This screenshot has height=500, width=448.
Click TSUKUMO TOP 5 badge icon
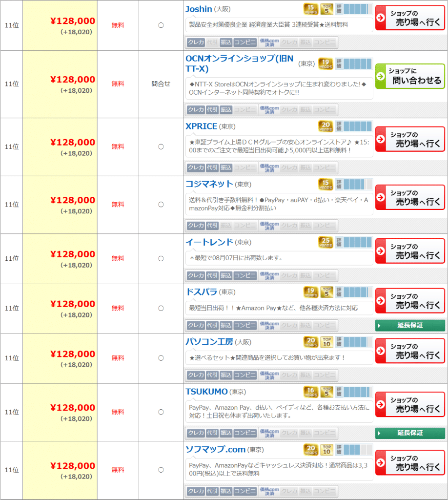pos(326,392)
